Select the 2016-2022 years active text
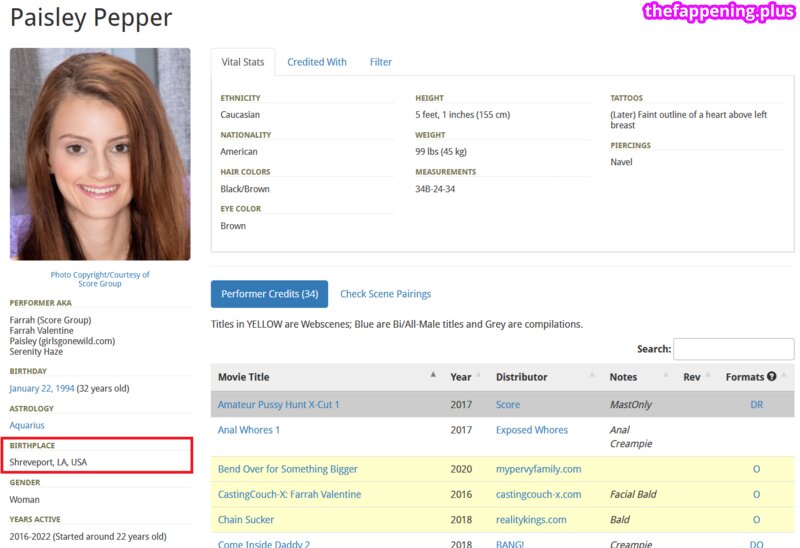 click(x=88, y=537)
